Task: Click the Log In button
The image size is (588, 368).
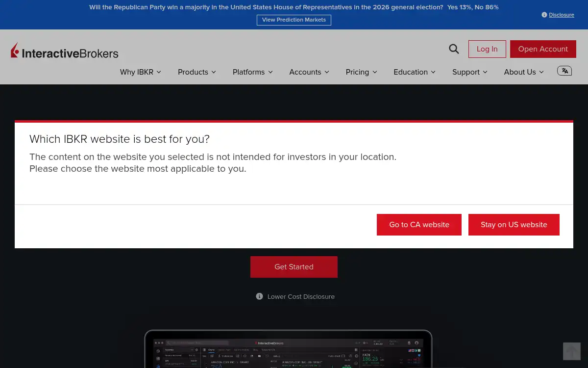Action: [487, 49]
